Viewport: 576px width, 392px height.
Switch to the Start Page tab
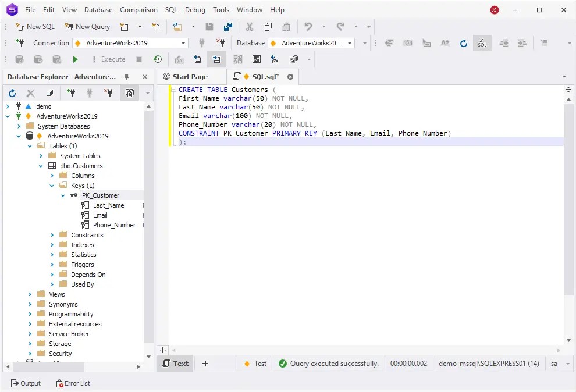[x=192, y=76]
